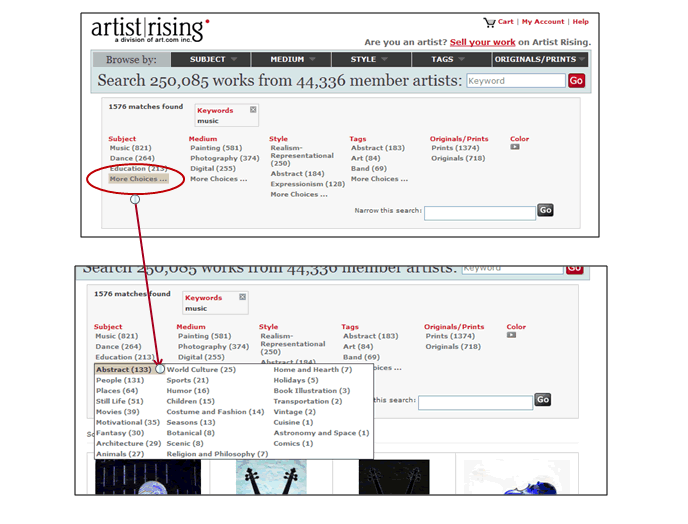
Task: Focus the Keyword search field in upper panel
Action: click(x=515, y=81)
